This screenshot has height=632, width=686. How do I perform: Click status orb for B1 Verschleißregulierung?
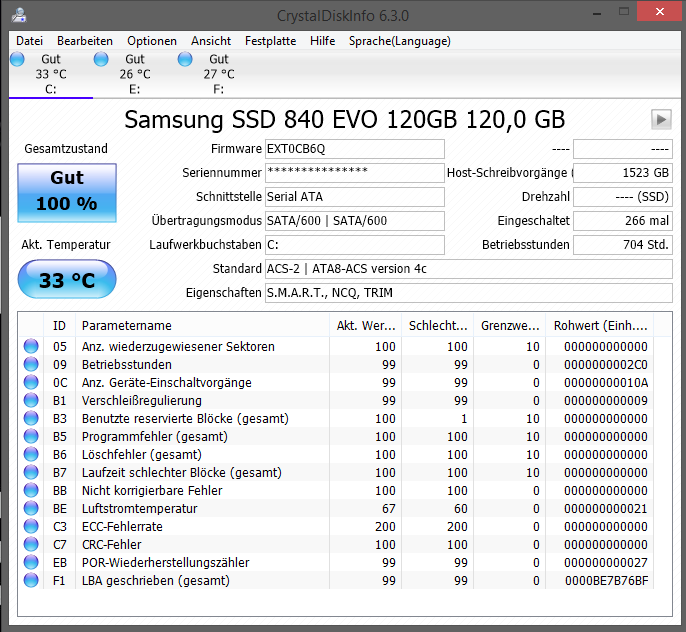(31, 400)
